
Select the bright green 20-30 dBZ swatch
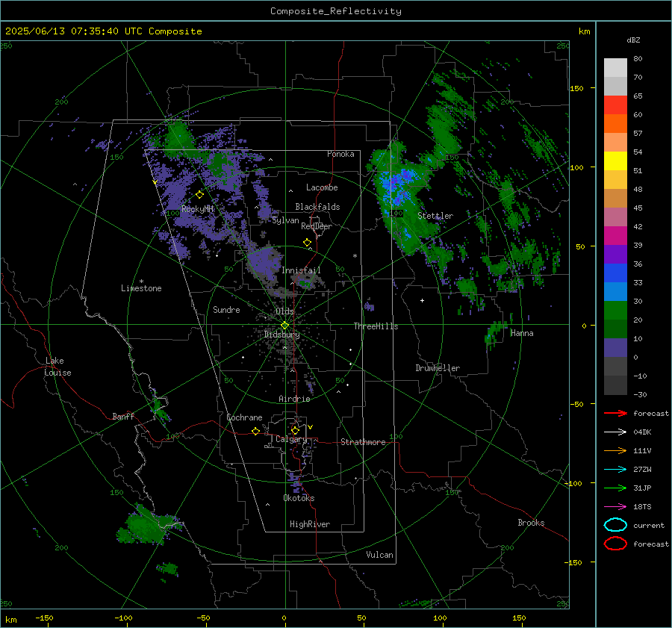(615, 310)
